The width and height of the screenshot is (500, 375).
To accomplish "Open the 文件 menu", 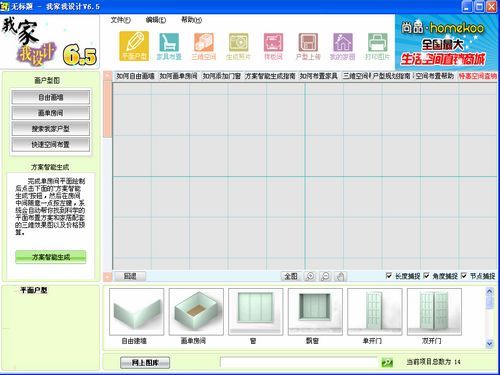I will point(120,20).
